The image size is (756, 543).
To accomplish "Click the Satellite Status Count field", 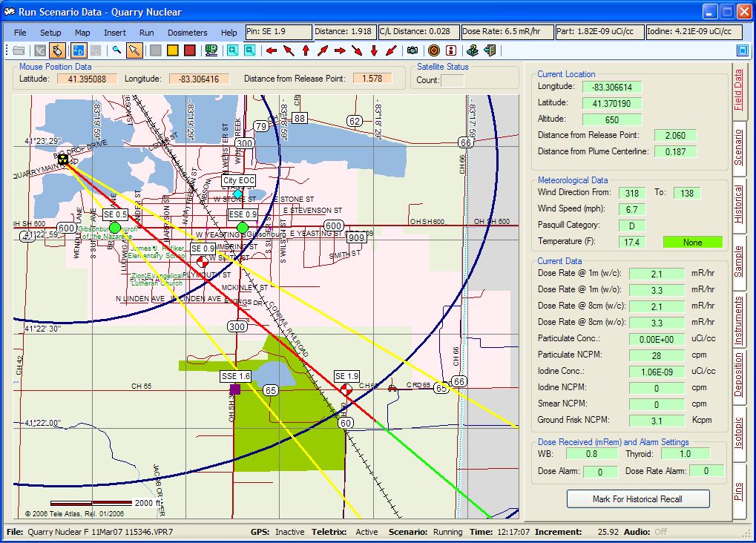I will 453,81.
